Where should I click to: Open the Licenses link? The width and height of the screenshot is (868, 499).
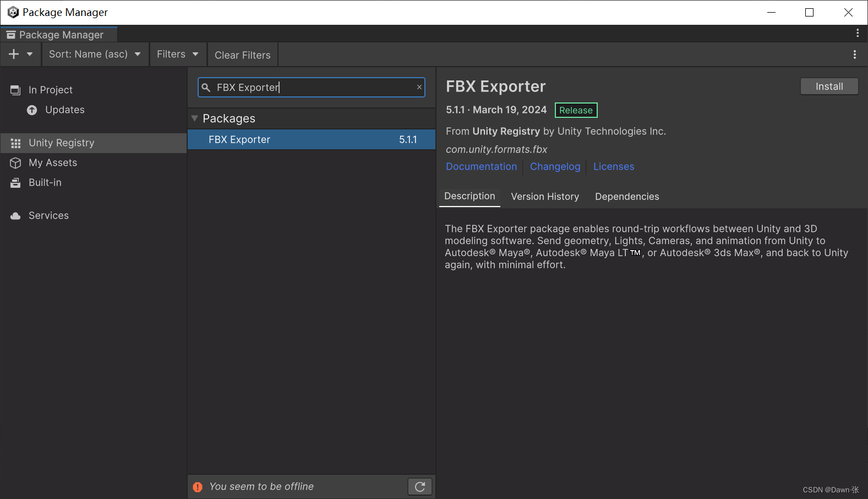[614, 166]
